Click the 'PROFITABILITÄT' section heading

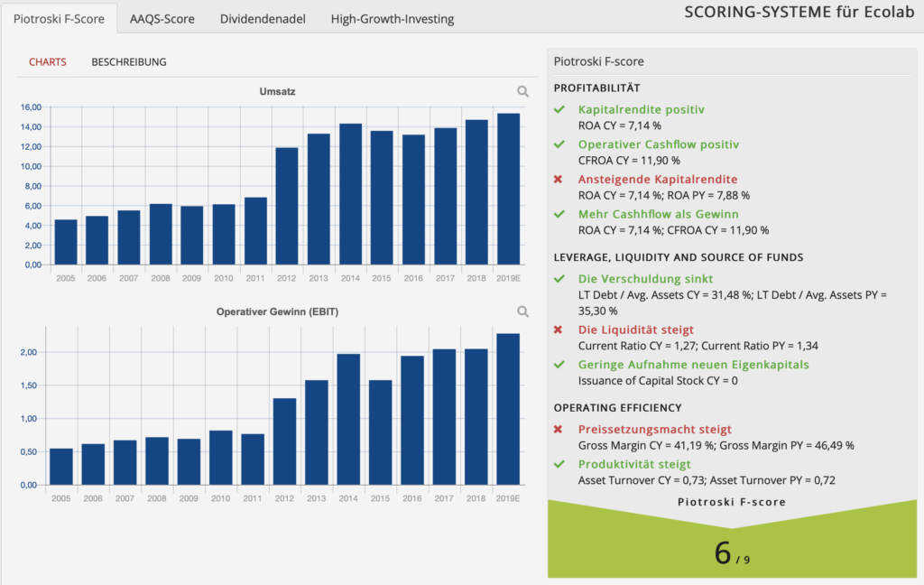[x=597, y=88]
